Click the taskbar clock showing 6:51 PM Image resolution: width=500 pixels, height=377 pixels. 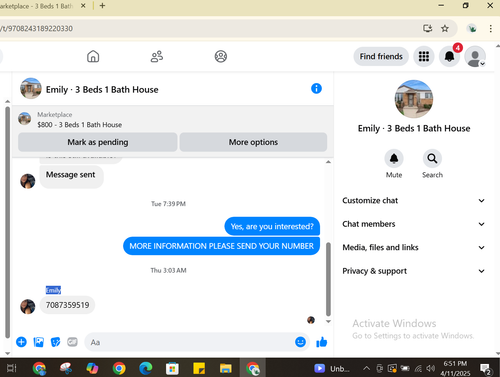point(455,368)
